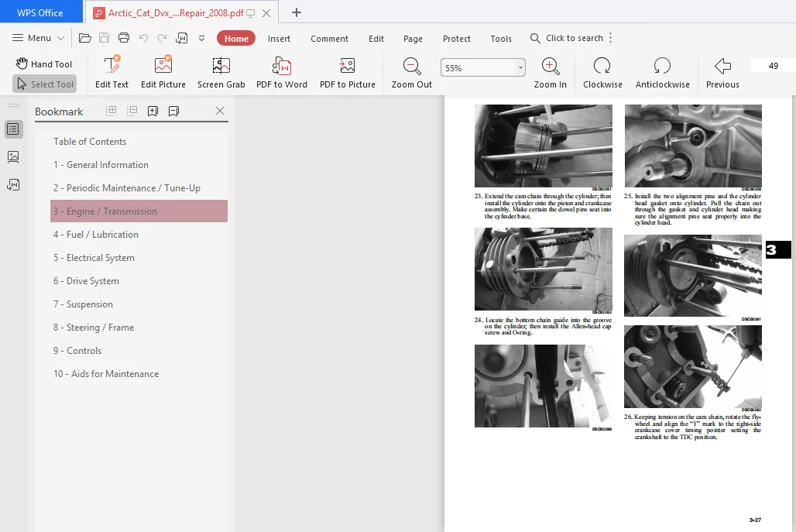The height and width of the screenshot is (532, 796).
Task: Open the 55% zoom level dropdown
Action: (520, 67)
